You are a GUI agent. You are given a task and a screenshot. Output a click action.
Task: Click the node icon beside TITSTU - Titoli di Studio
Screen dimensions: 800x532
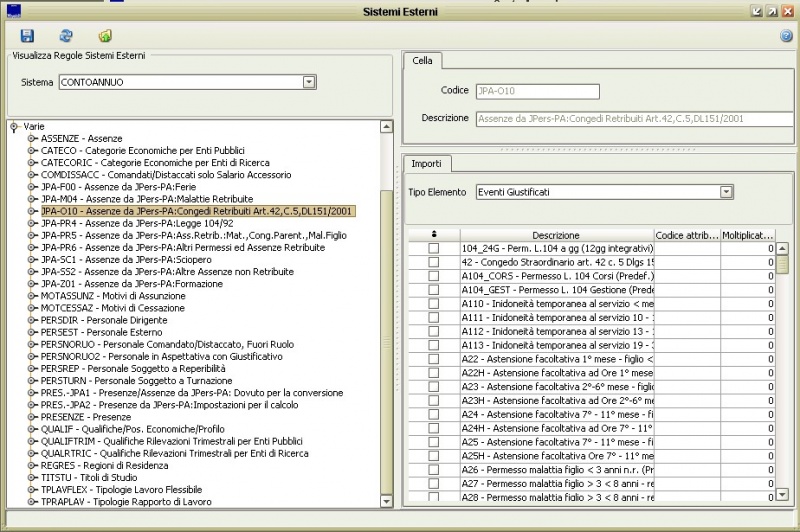click(33, 478)
